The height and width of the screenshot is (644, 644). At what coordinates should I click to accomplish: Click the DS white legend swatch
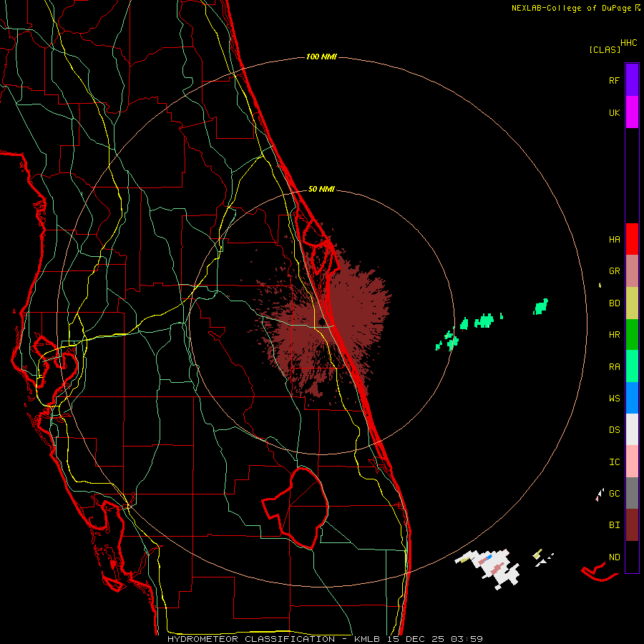coord(632,429)
